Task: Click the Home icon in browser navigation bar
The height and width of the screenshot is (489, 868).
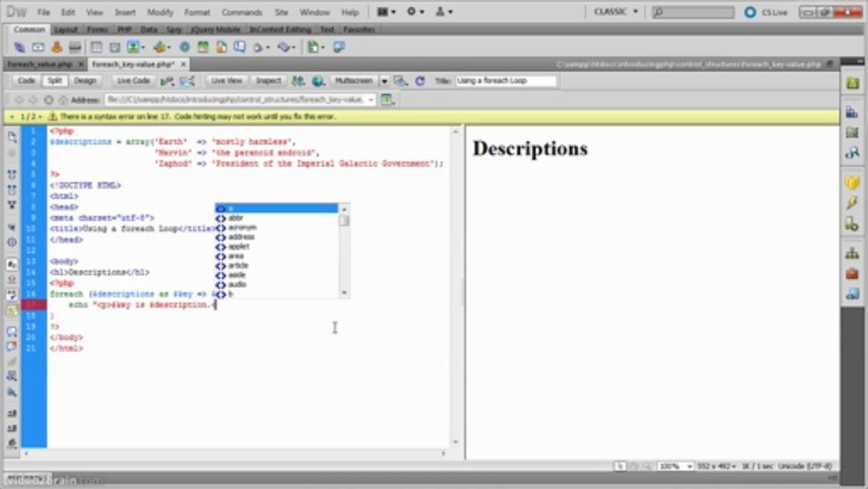Action: tap(63, 100)
